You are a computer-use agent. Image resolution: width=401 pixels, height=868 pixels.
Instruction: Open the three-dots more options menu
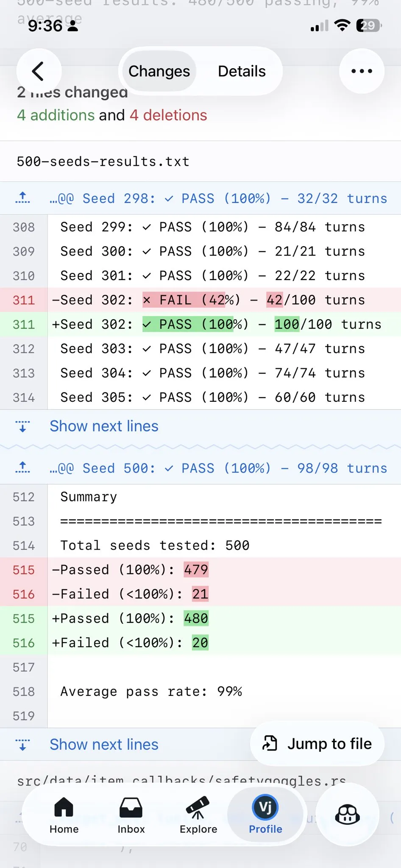pyautogui.click(x=362, y=71)
